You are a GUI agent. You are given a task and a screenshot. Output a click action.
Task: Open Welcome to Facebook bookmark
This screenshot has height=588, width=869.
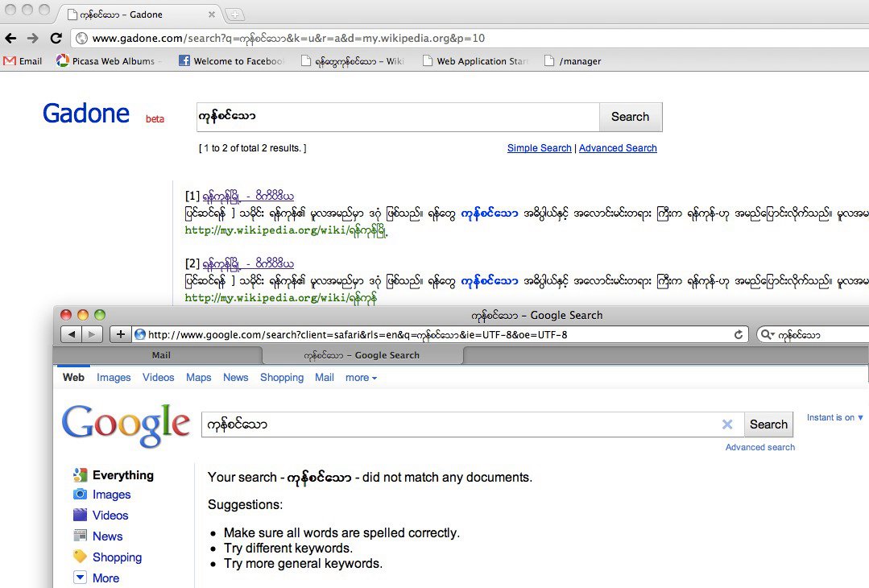(232, 61)
